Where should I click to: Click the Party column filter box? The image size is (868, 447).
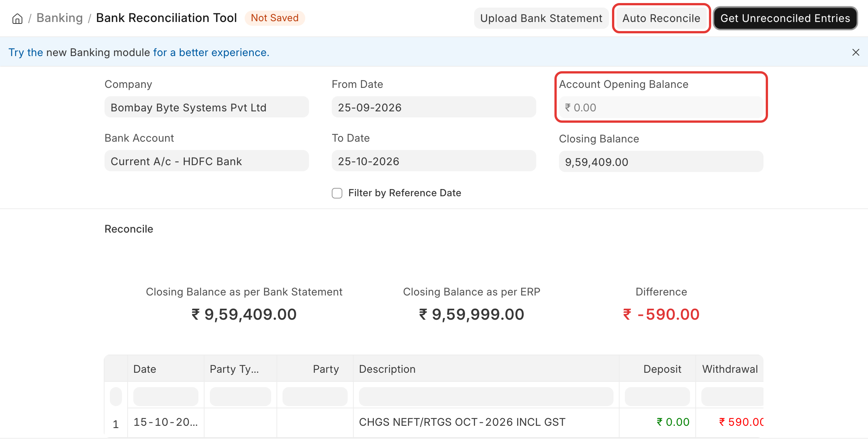tap(315, 397)
